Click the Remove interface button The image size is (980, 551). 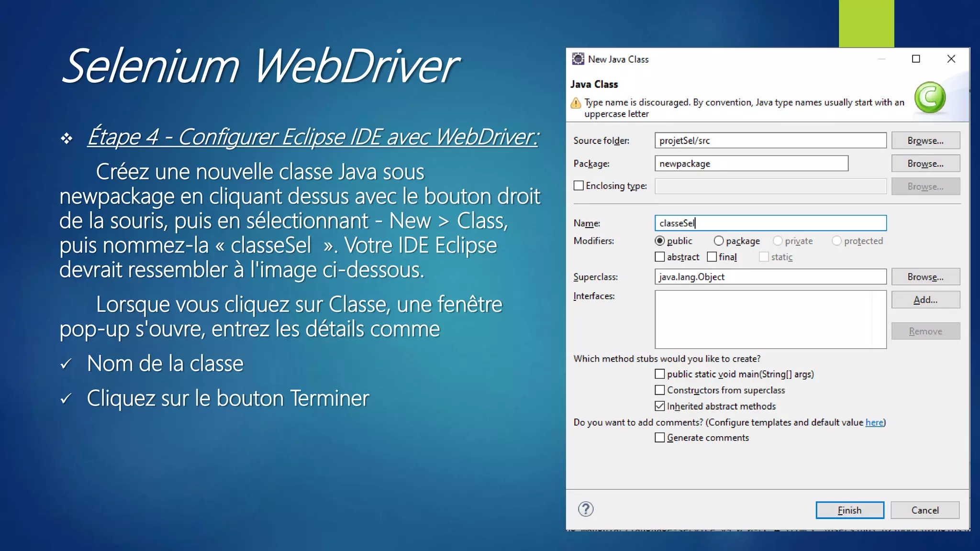925,331
